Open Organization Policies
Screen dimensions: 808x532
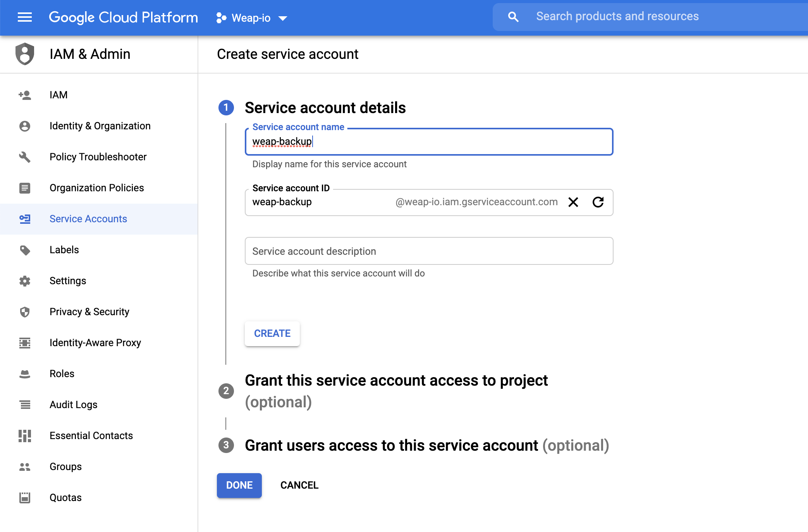(x=99, y=188)
